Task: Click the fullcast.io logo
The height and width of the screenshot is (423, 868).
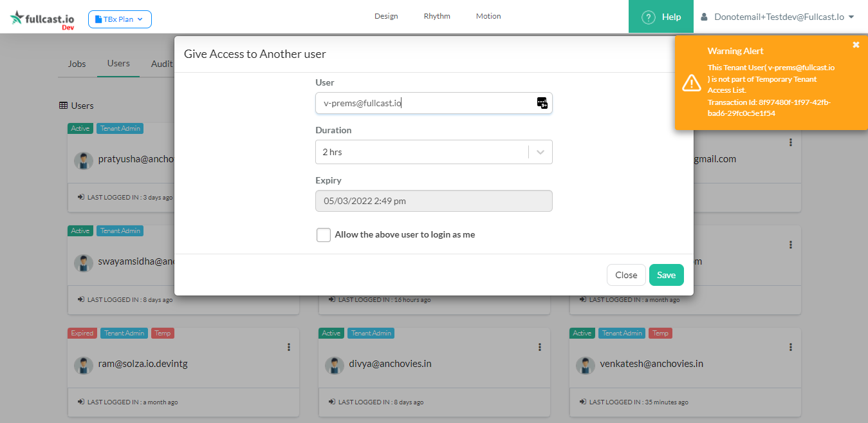Action: 42,19
